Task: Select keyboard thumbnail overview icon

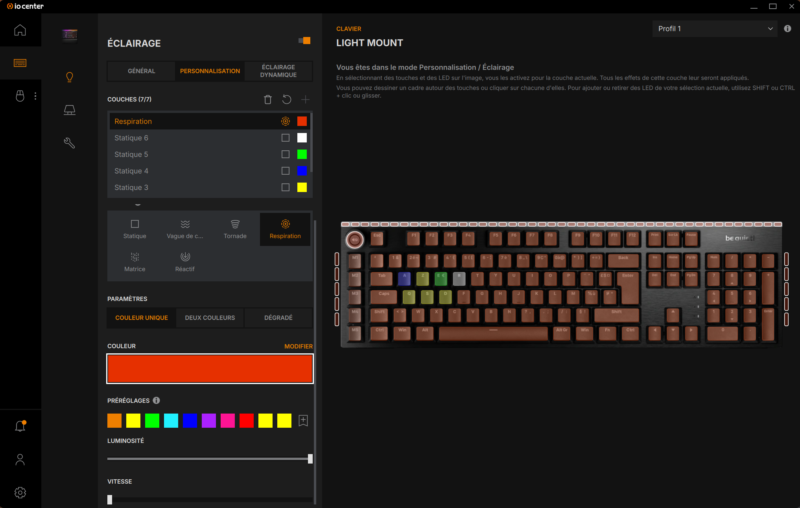Action: pos(69,35)
